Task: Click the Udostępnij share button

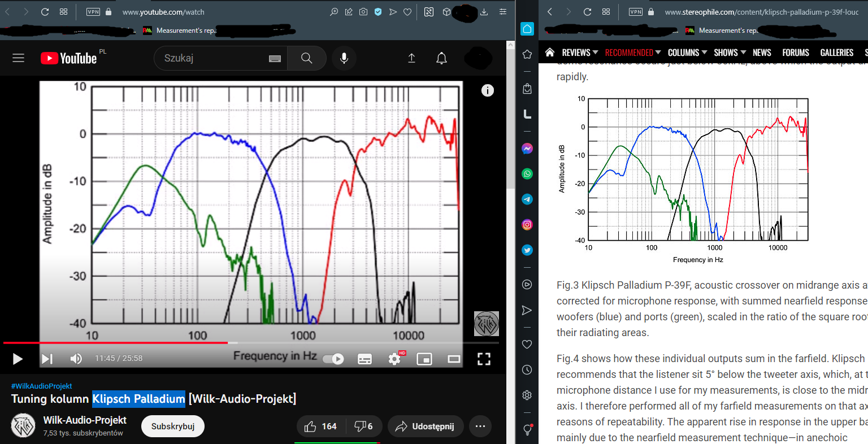Action: pyautogui.click(x=426, y=426)
